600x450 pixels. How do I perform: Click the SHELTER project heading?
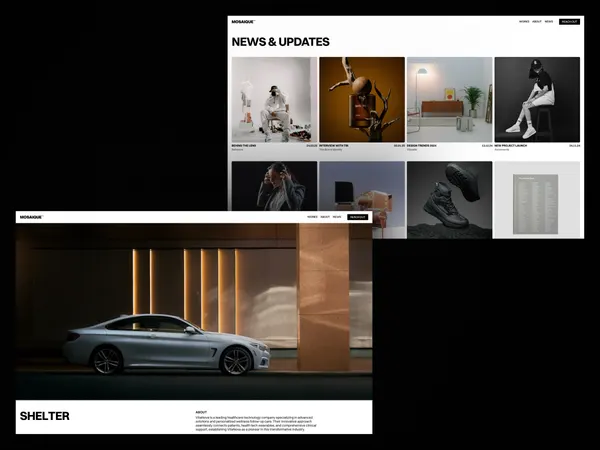(x=45, y=416)
